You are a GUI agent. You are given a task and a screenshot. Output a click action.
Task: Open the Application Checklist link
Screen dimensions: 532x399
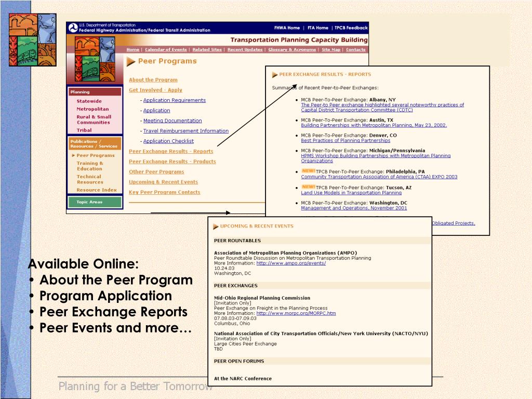tap(168, 141)
